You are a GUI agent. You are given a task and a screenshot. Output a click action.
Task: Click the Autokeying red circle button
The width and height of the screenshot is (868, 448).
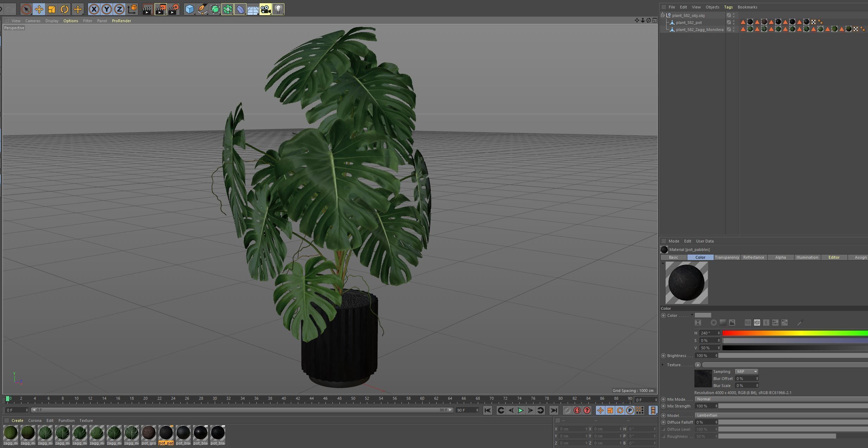577,410
